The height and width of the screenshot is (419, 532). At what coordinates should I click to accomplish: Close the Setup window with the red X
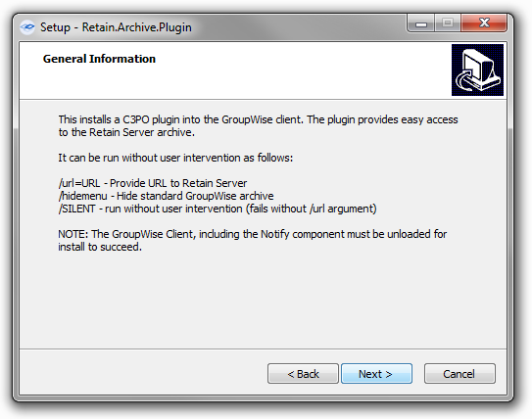pos(484,23)
